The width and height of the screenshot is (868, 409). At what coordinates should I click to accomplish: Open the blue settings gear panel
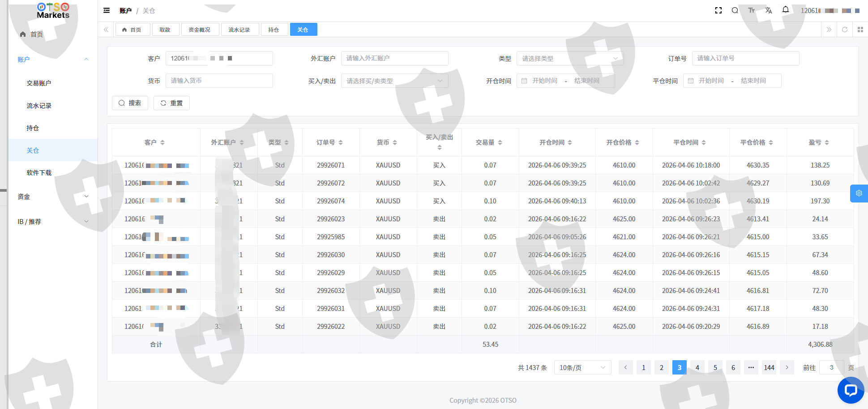click(x=859, y=193)
